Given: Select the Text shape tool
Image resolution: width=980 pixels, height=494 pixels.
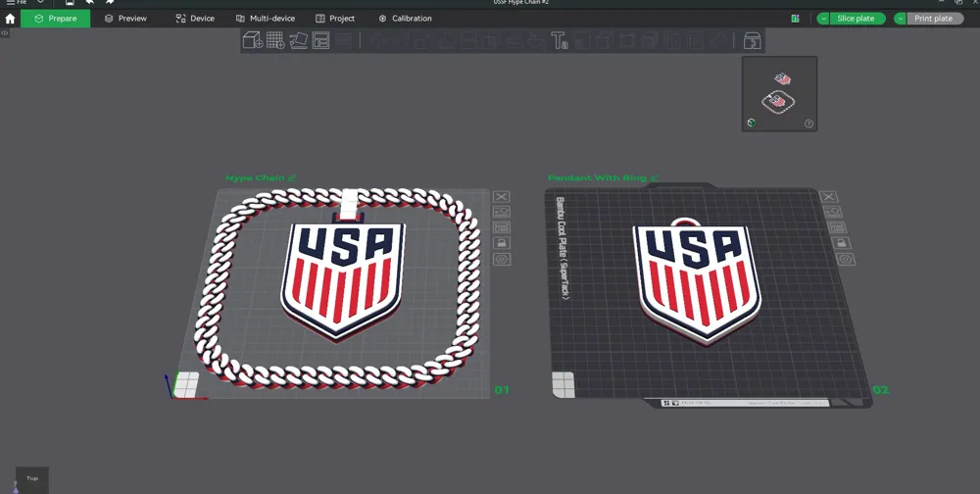Looking at the screenshot, I should 559,41.
